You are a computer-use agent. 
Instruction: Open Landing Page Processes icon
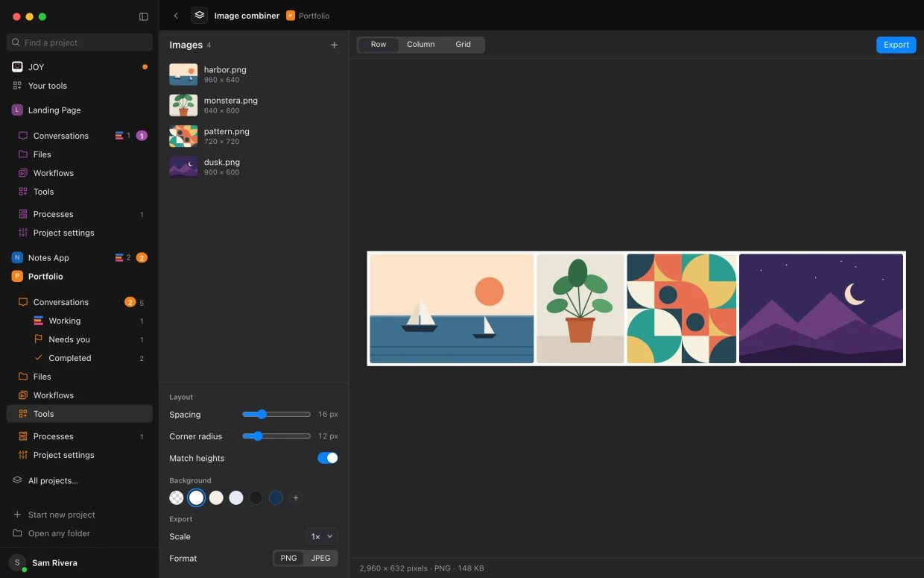tap(23, 214)
